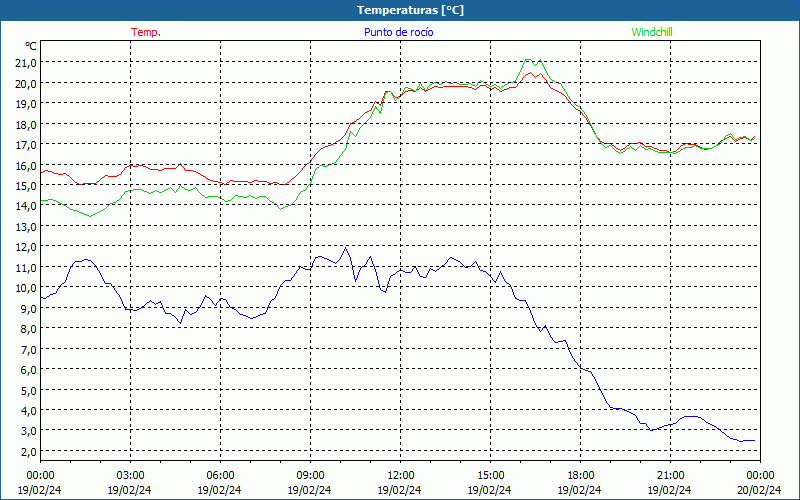
Task: Click the '7,0' y-axis value
Action: 28,349
